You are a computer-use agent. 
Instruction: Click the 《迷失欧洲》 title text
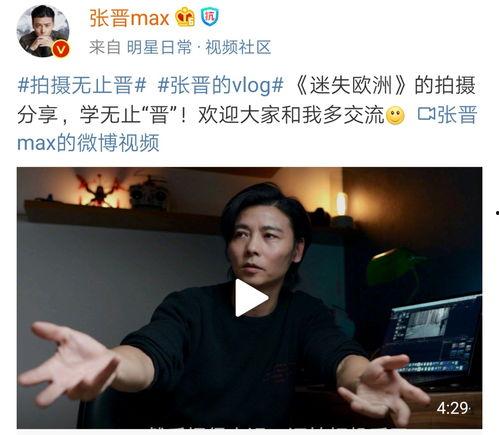click(x=351, y=85)
